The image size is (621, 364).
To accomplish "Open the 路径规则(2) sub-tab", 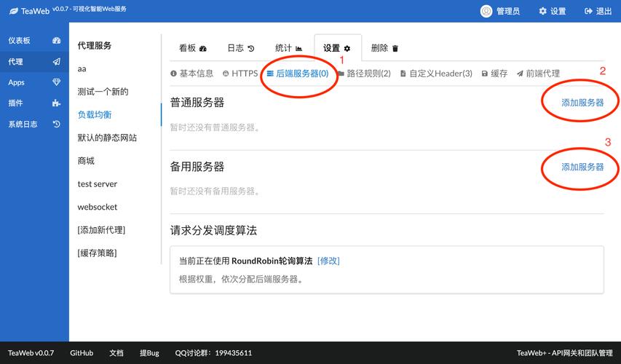I will [364, 74].
